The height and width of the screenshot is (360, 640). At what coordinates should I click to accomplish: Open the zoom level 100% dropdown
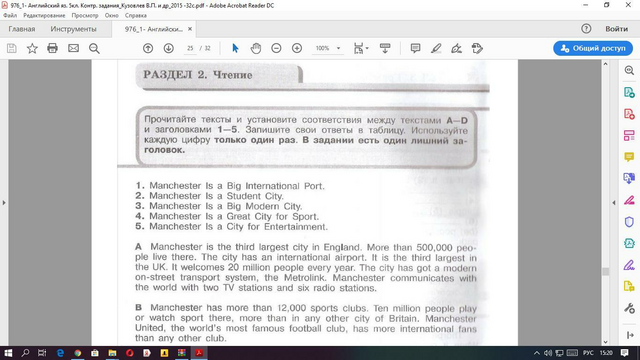coord(327,48)
